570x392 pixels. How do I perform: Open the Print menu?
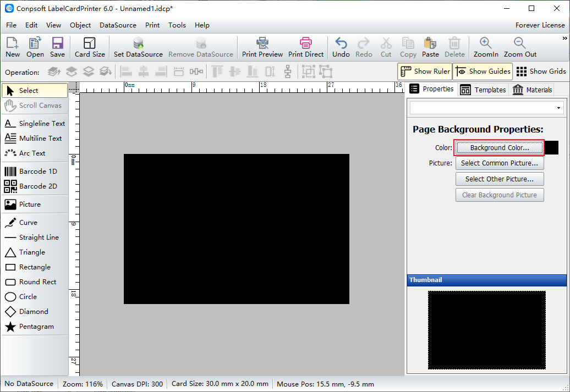[152, 25]
